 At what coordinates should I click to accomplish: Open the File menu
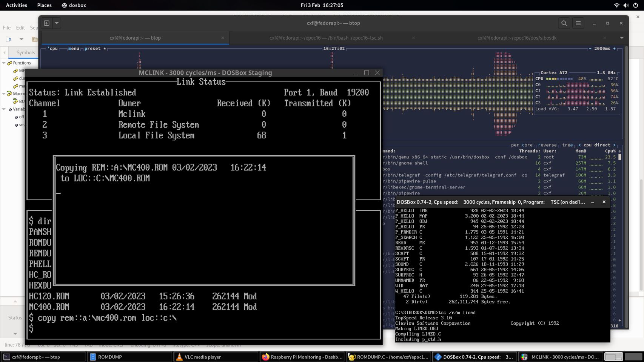7,28
